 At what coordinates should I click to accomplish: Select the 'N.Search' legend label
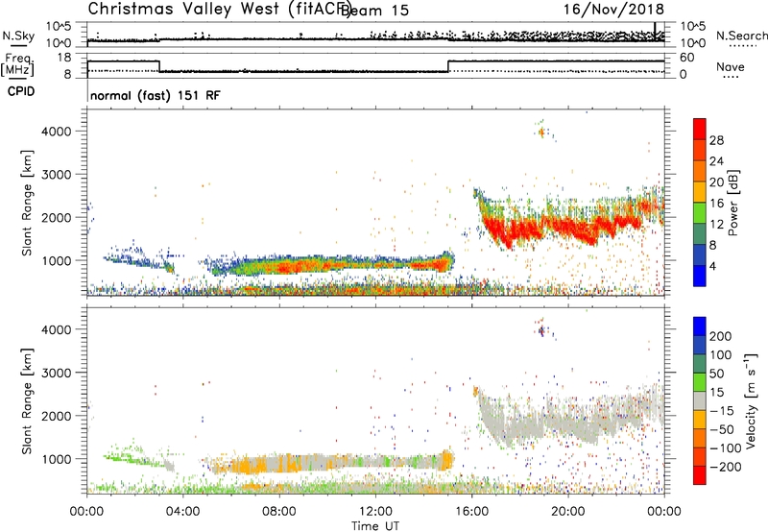(742, 36)
